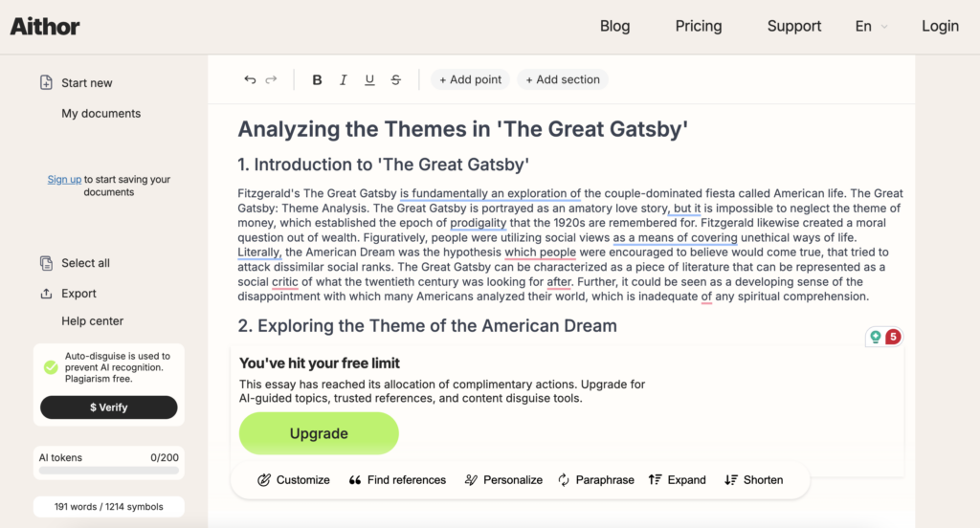
Task: Select the Paraphrase tool
Action: (595, 480)
